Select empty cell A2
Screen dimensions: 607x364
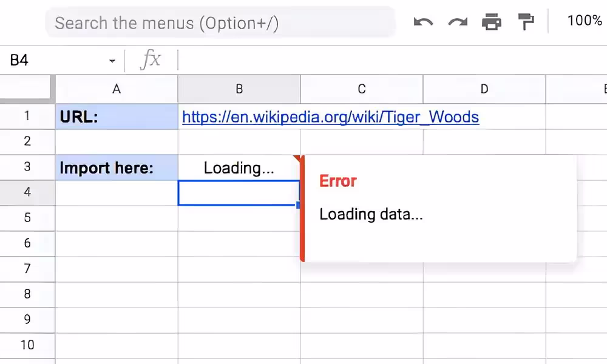(117, 142)
